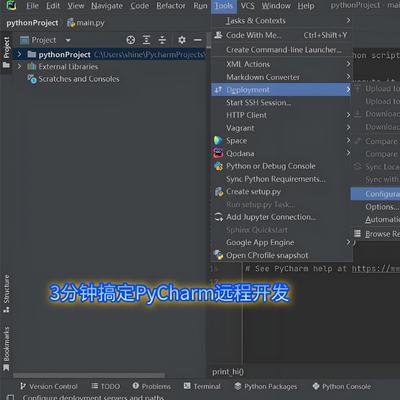The width and height of the screenshot is (400, 400).
Task: Click the Qodana icon in Tools menu
Action: (x=218, y=153)
